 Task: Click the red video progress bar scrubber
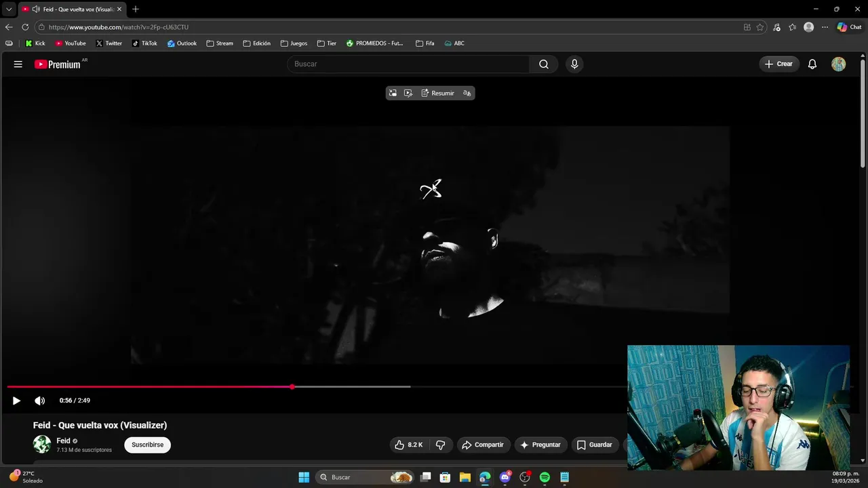pyautogui.click(x=292, y=386)
